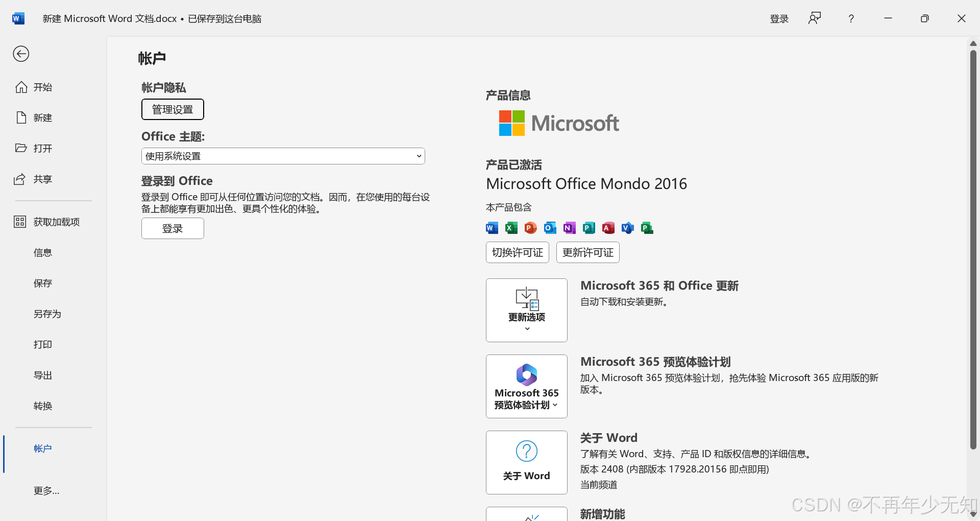This screenshot has width=980, height=521.
Task: Click the Publisher product icon
Action: click(589, 228)
